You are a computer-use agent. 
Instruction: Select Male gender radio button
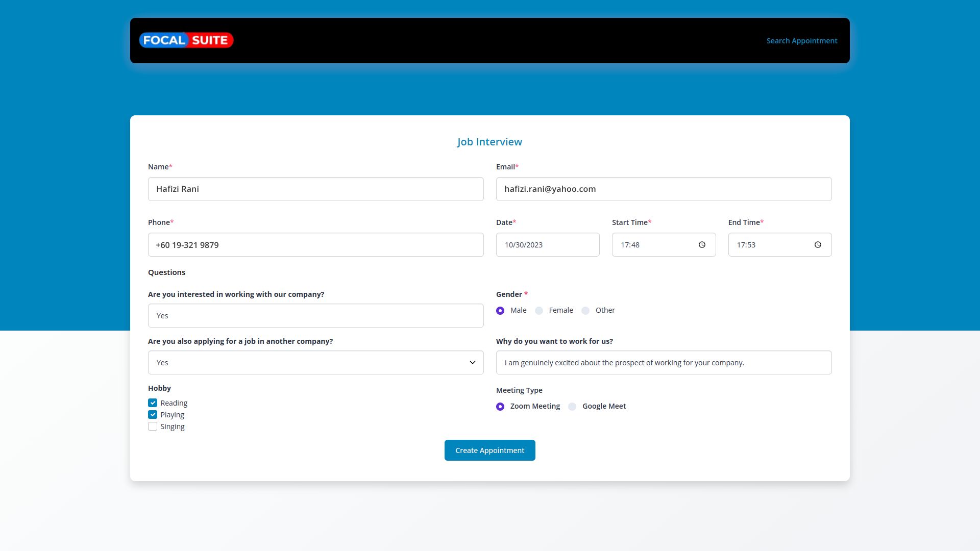500,311
